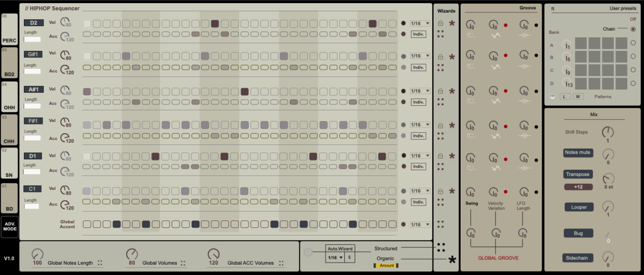Click the organic asterisk wizard for D2 row
This screenshot has height=275, width=644.
click(x=452, y=23)
